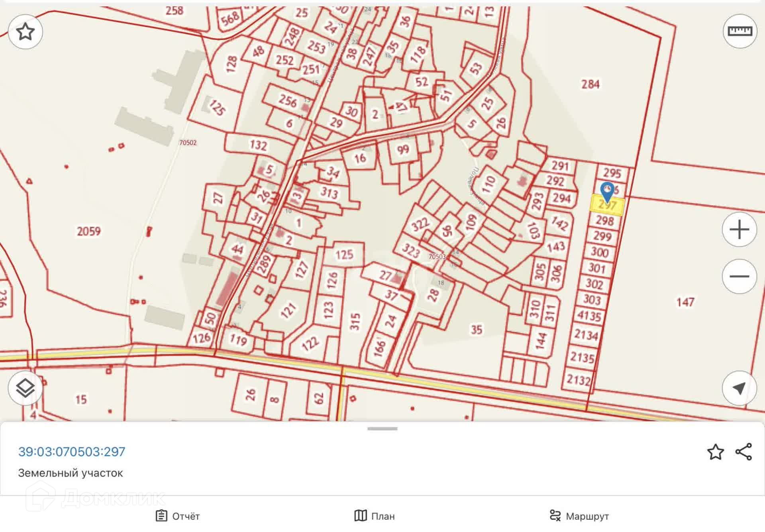Add parcel to favorites in info panel

click(x=715, y=452)
